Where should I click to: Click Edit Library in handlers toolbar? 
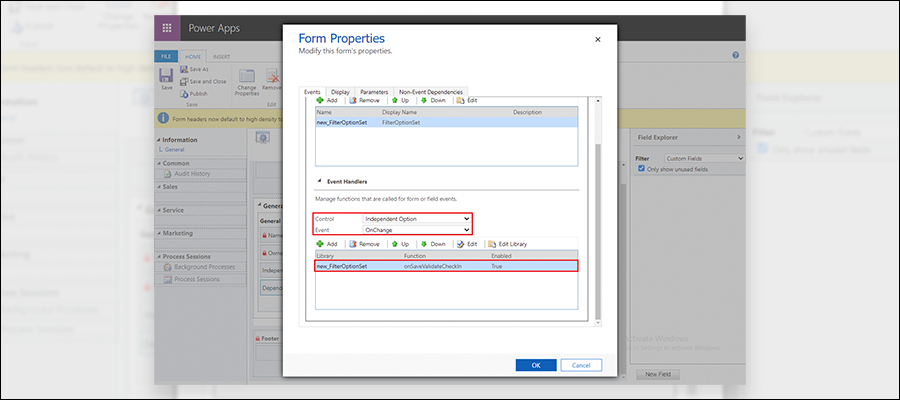click(x=507, y=244)
